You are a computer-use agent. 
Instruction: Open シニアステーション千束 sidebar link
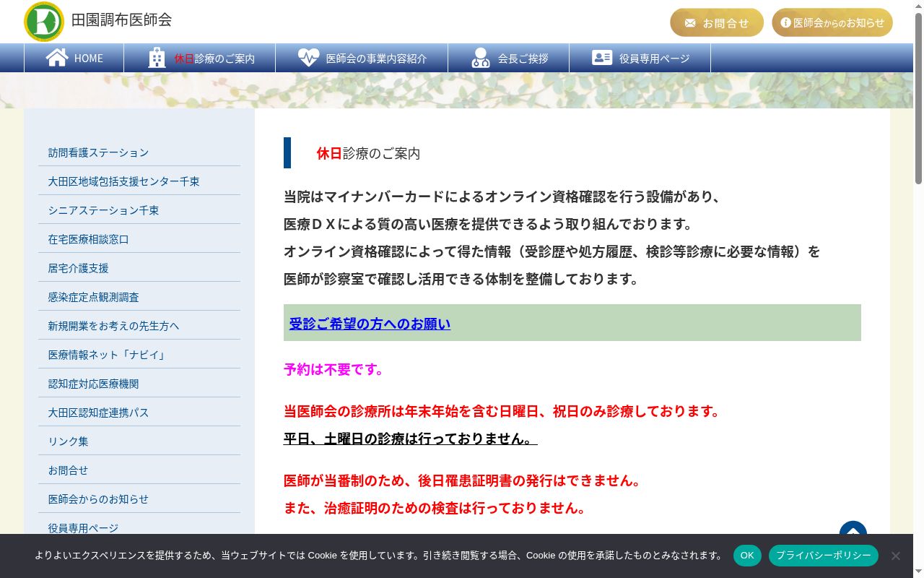(139, 210)
